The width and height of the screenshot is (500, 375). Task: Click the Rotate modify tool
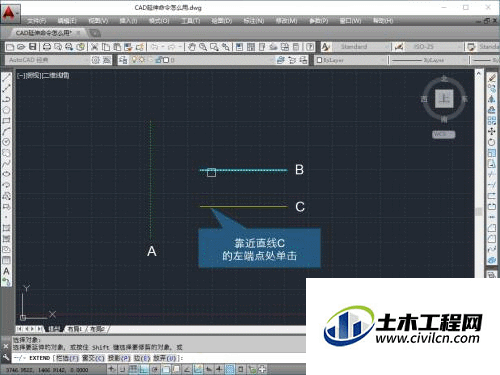tap(492, 142)
